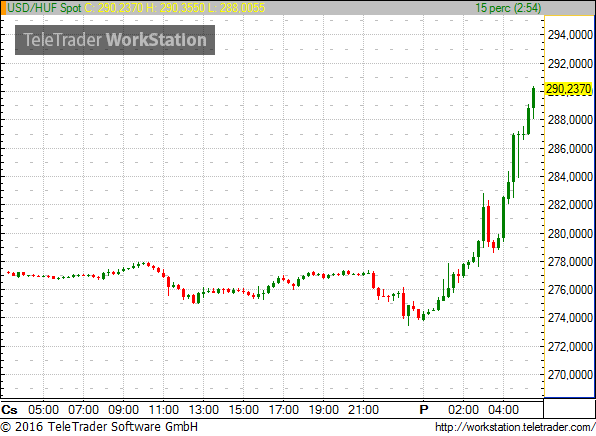
Task: Click the 280,0000 price axis label
Action: [x=570, y=233]
